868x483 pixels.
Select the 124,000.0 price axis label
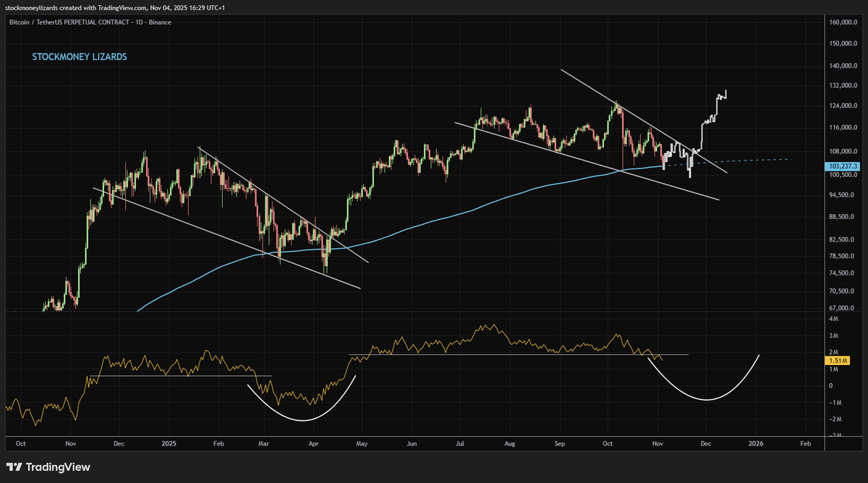tap(843, 106)
